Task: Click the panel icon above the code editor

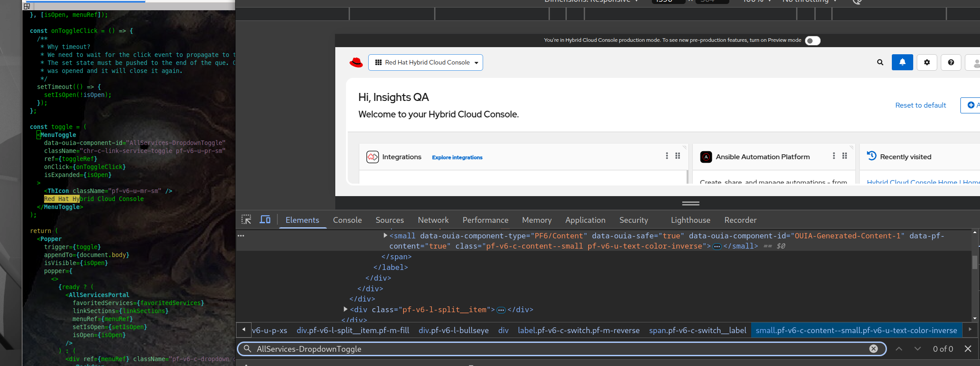Action: point(27,6)
